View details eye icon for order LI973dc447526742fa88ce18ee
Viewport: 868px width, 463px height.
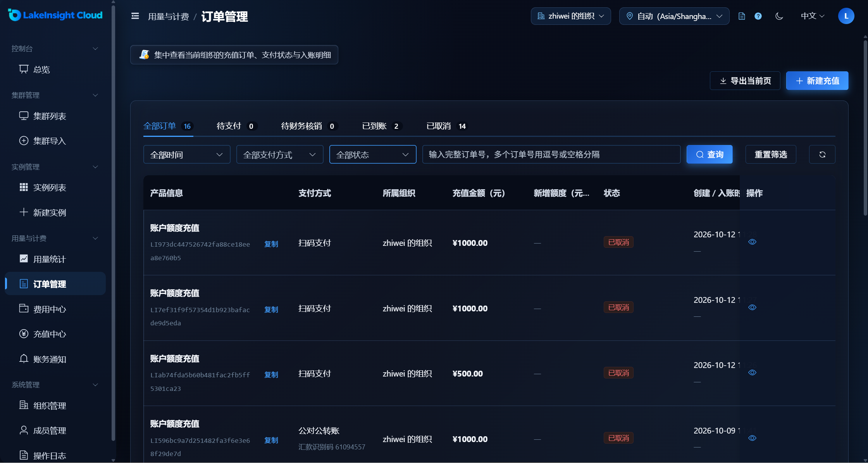[752, 242]
